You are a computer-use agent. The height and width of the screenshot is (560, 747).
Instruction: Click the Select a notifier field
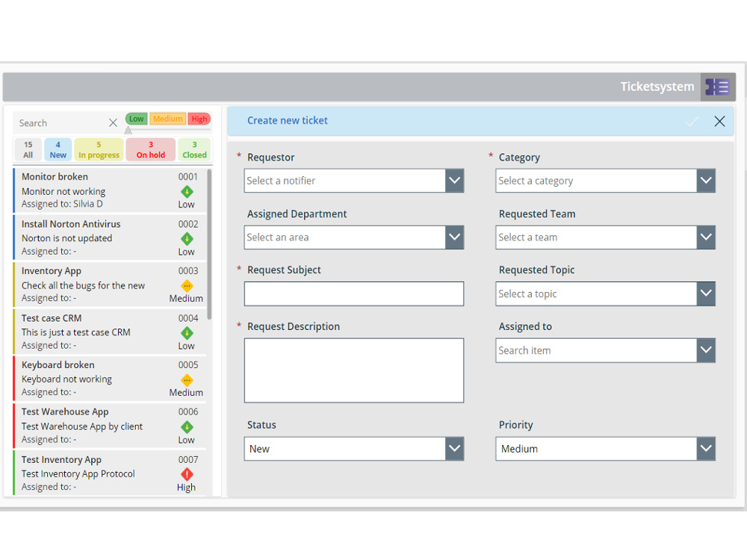pos(345,181)
